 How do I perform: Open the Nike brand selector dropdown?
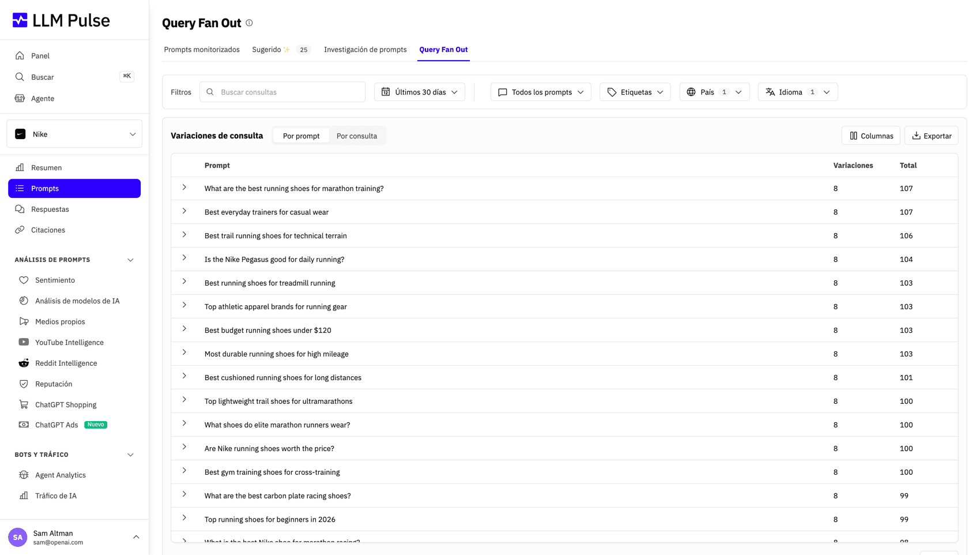point(74,134)
